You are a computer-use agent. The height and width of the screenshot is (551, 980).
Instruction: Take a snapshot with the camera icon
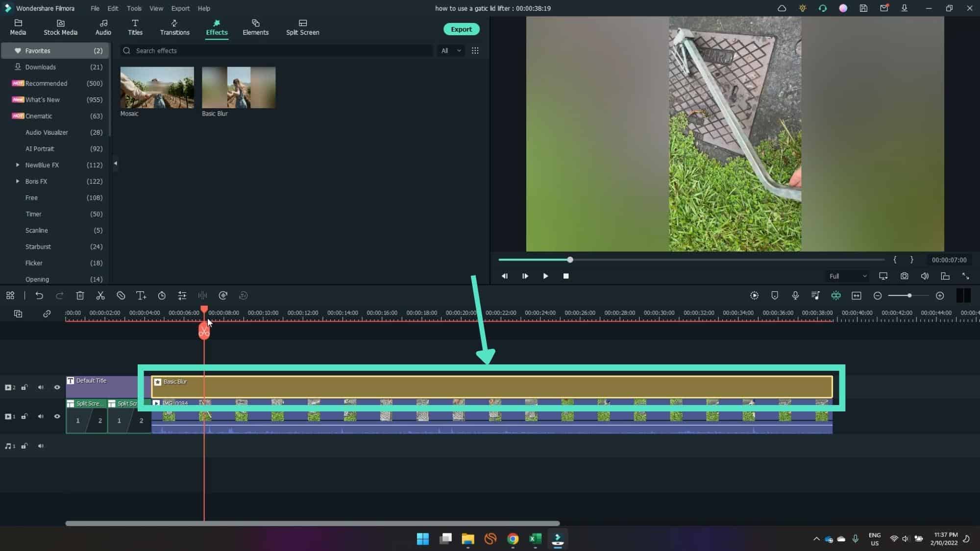click(x=904, y=276)
